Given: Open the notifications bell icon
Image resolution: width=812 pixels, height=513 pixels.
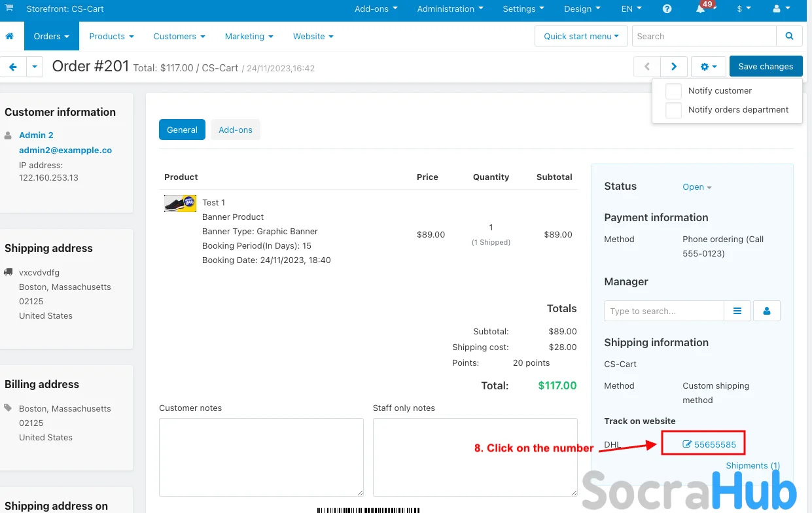Looking at the screenshot, I should pos(701,9).
